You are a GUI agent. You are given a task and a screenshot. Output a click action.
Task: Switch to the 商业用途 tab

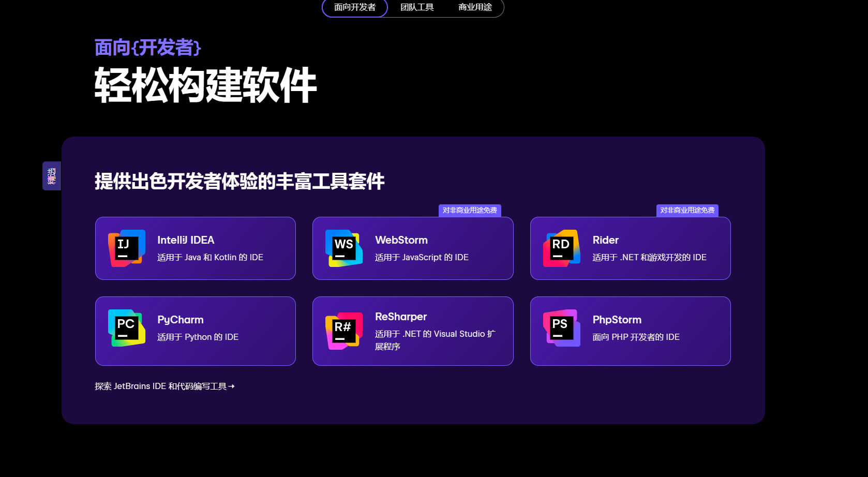click(x=475, y=7)
